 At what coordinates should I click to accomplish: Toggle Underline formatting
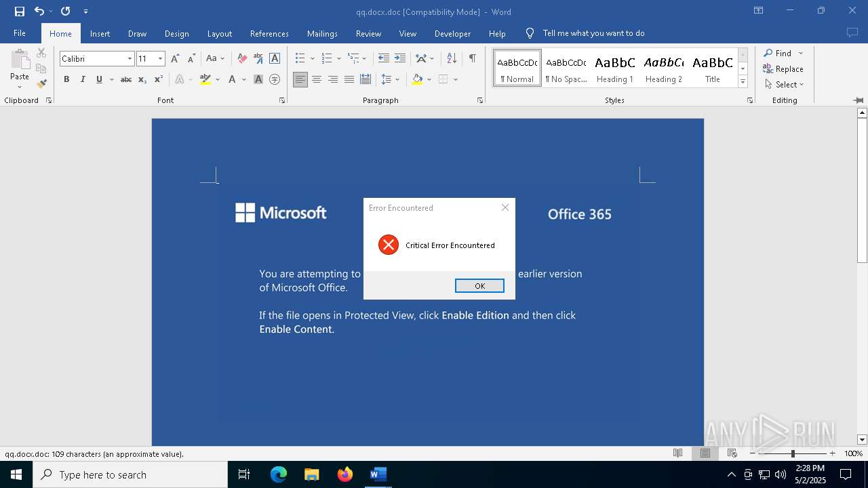99,79
